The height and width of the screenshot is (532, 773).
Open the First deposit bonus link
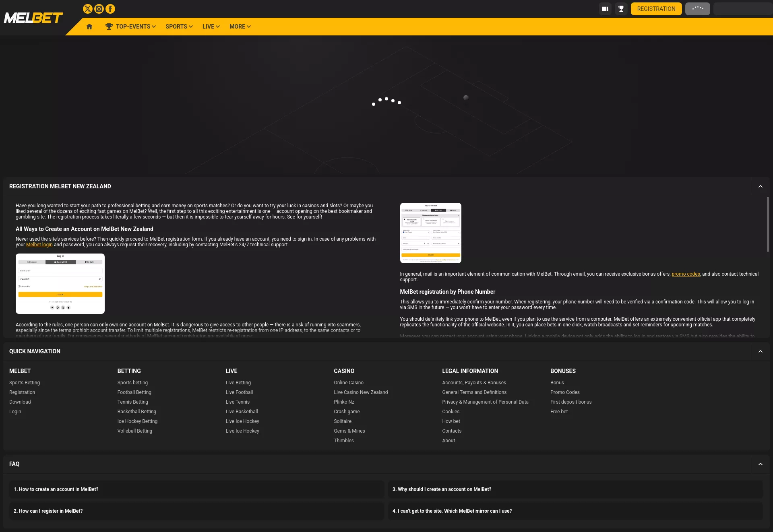(571, 402)
